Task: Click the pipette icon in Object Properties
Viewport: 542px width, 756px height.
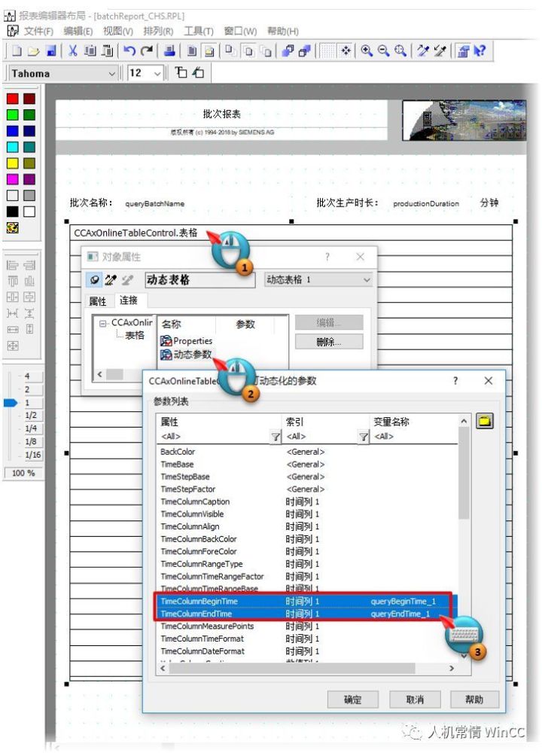Action: [x=111, y=279]
